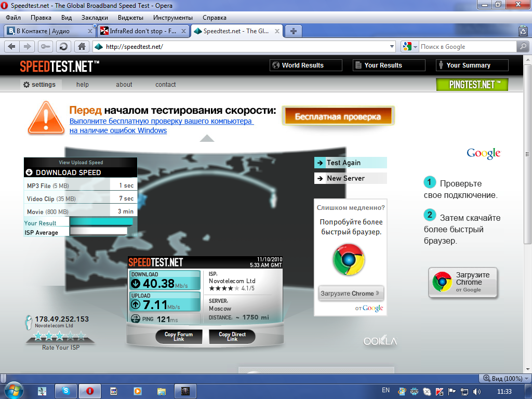This screenshot has height=399, width=532.
Task: Open the file explorer taskbar icon
Action: pos(161,391)
